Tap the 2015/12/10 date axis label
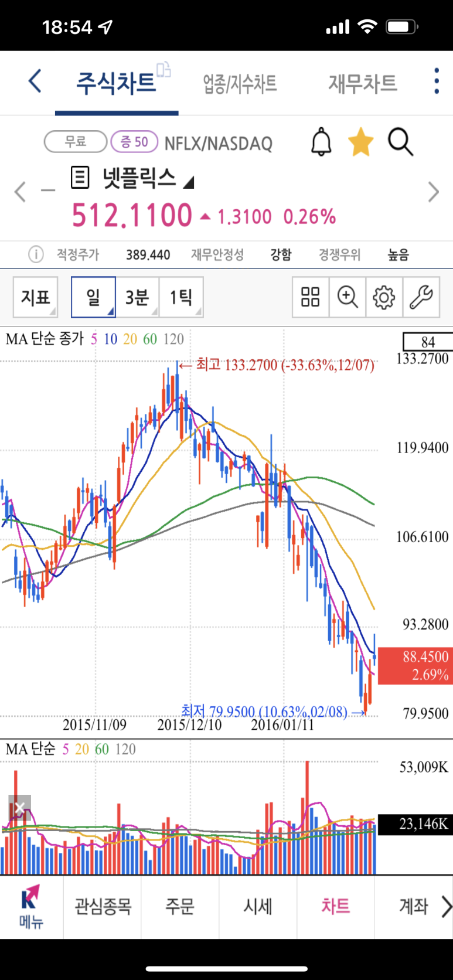Screen dimensions: 453x980 tap(189, 725)
